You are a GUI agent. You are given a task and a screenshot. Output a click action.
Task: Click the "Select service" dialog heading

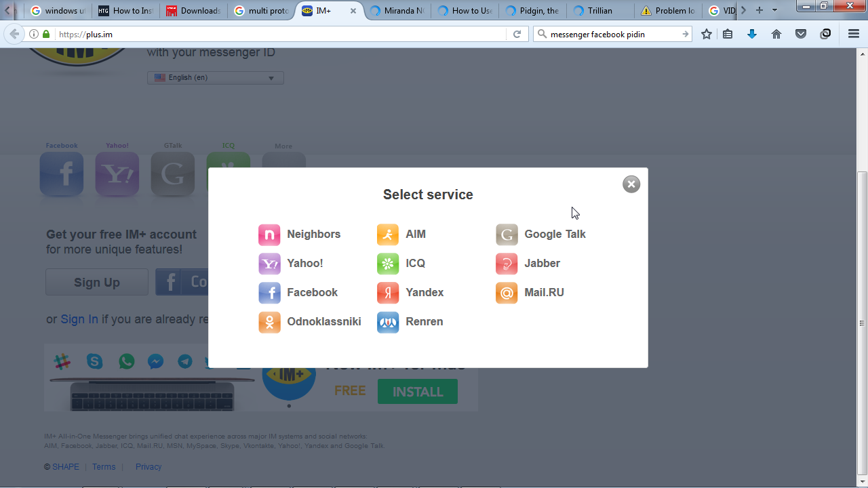click(x=428, y=195)
